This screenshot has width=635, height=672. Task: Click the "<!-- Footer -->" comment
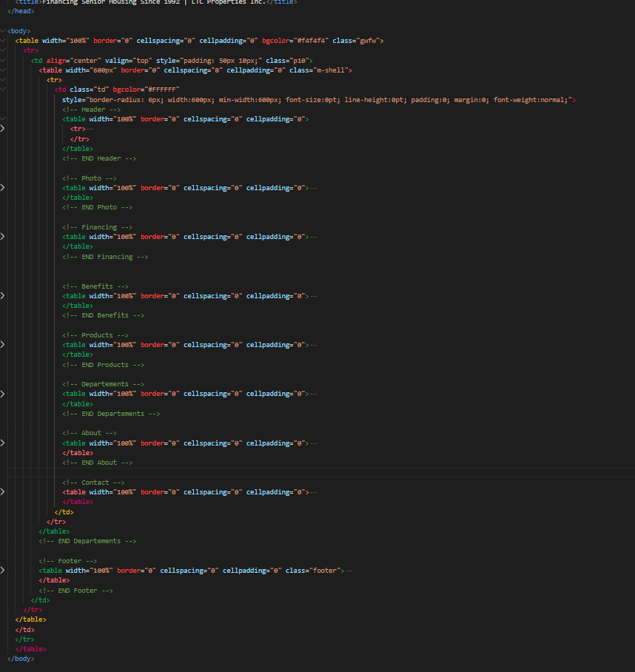[x=67, y=561]
